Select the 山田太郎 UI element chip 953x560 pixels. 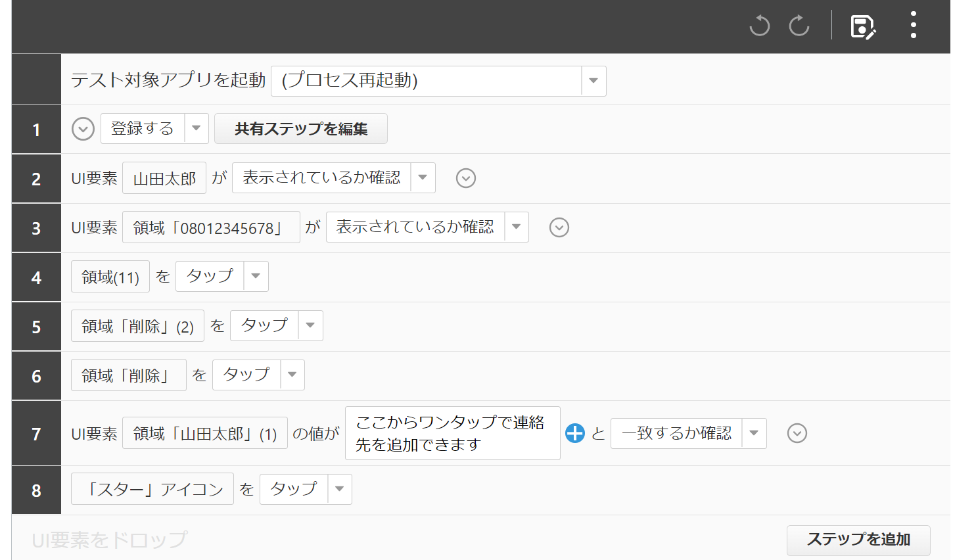coord(164,178)
